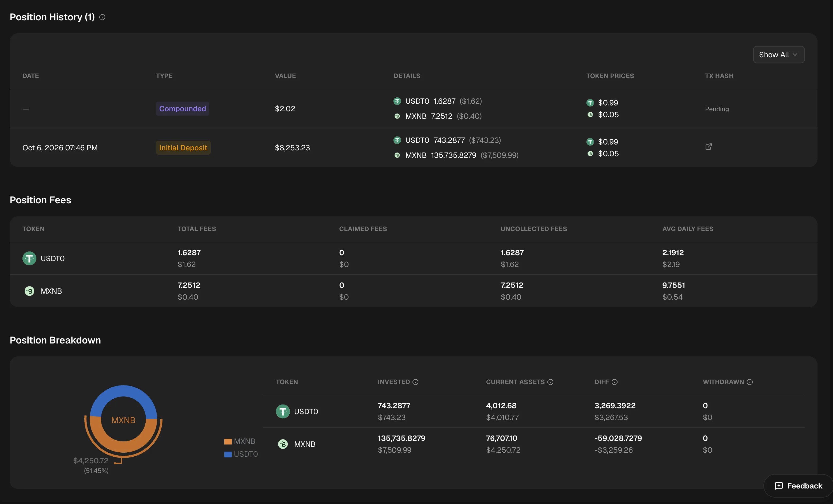This screenshot has height=504, width=833.
Task: Click the MXNB label in donut center
Action: 123,420
